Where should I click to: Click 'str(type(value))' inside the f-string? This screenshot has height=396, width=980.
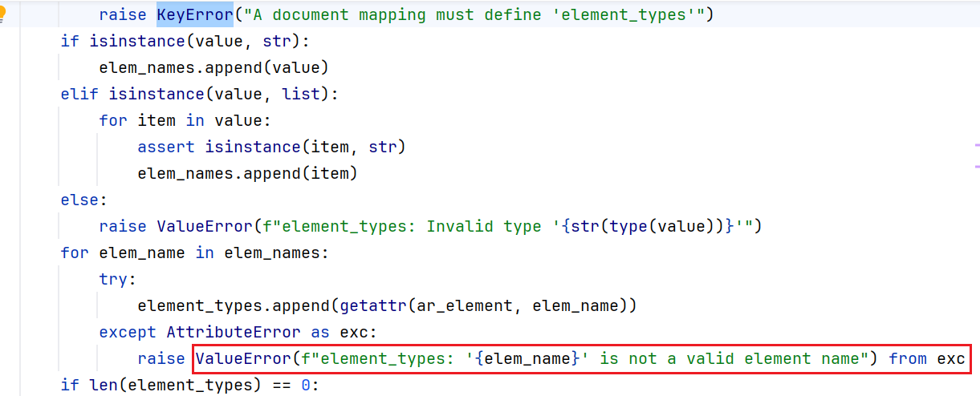point(648,226)
